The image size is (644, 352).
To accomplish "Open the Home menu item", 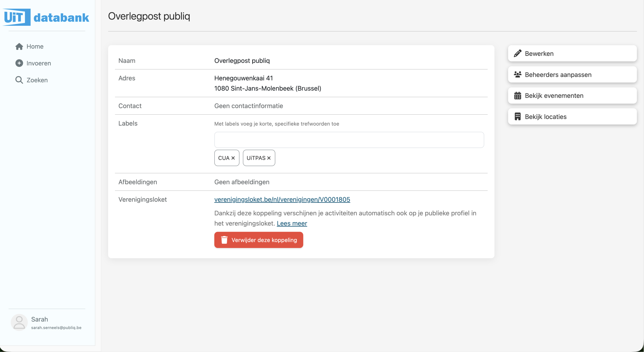I will pos(35,46).
